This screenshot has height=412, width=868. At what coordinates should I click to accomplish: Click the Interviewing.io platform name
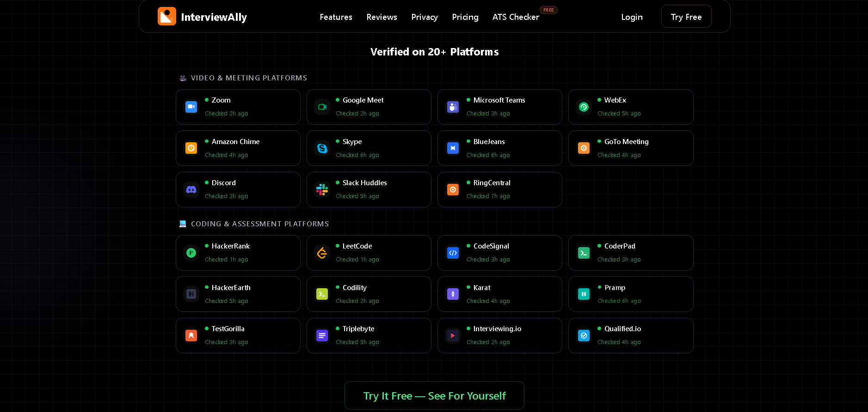click(497, 329)
